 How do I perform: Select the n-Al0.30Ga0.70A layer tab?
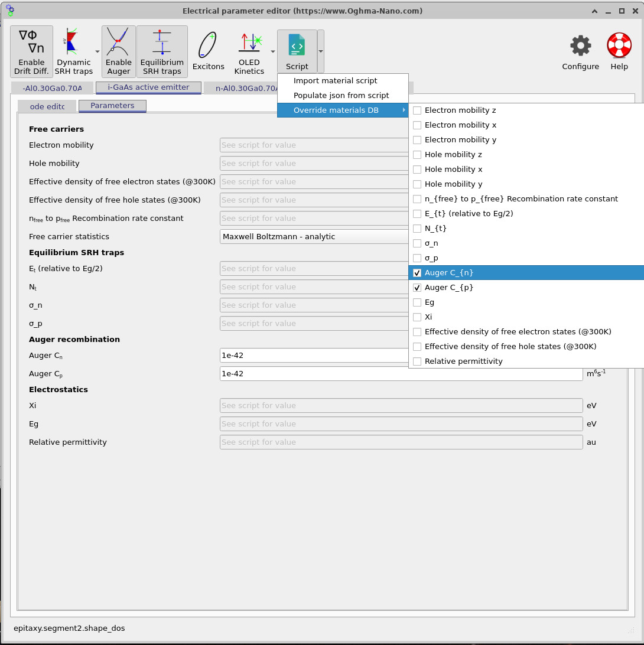(246, 88)
